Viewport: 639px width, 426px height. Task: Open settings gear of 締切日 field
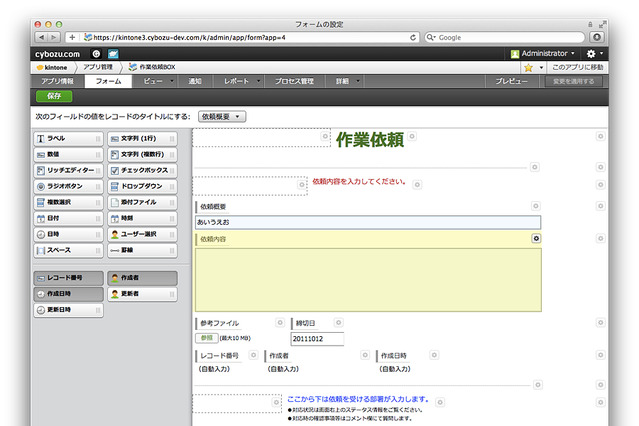pos(338,322)
